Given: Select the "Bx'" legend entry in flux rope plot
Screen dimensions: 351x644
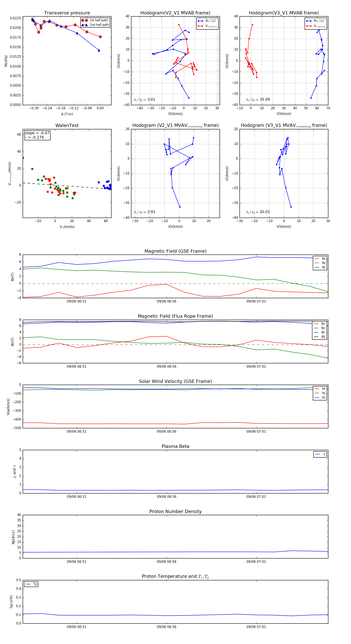Looking at the screenshot, I should click(x=320, y=324).
